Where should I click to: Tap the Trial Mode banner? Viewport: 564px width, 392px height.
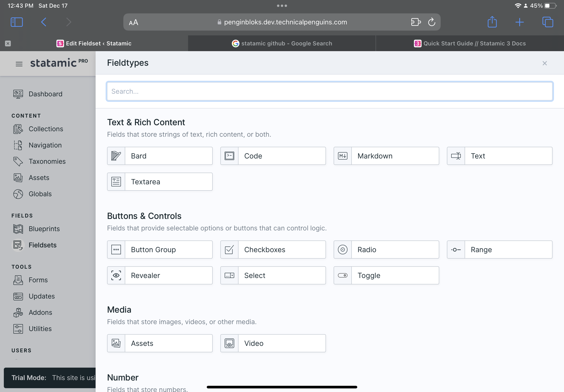tap(50, 378)
